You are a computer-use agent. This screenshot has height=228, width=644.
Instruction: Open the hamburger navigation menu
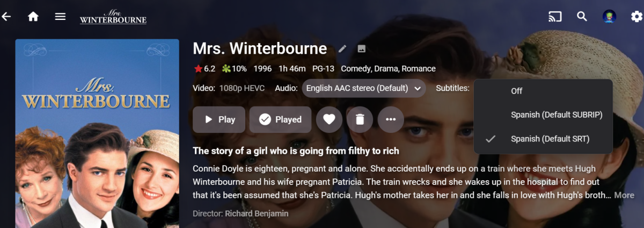coord(60,16)
